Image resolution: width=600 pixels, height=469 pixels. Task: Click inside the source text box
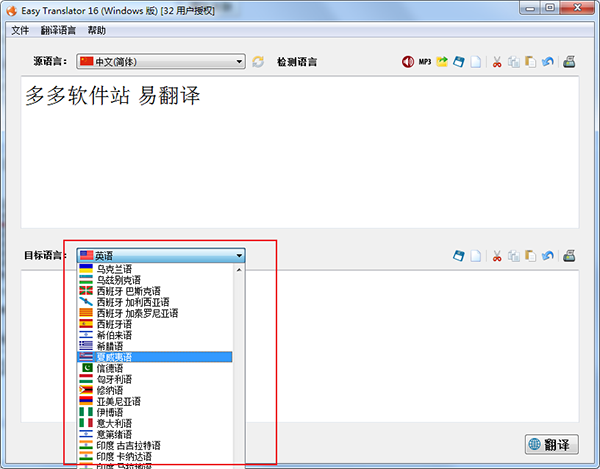(x=300, y=152)
